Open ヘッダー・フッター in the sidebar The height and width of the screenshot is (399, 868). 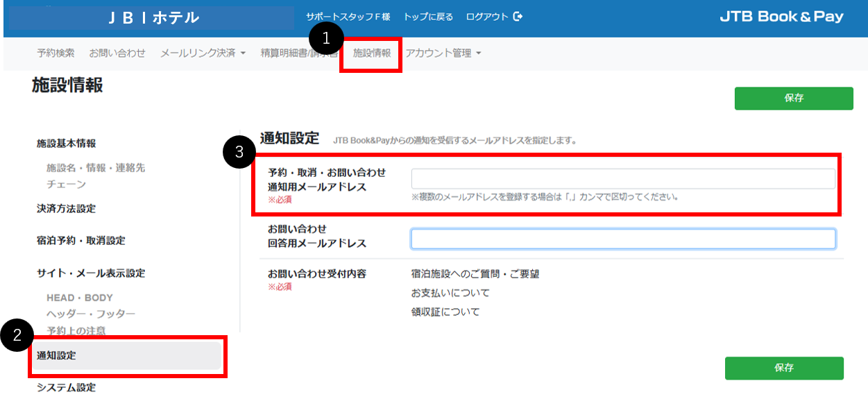(x=91, y=314)
